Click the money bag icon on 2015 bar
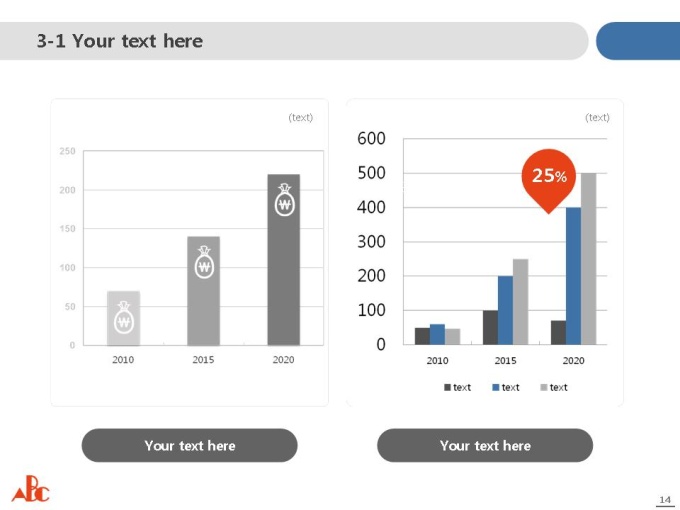The image size is (680, 510). (x=204, y=262)
